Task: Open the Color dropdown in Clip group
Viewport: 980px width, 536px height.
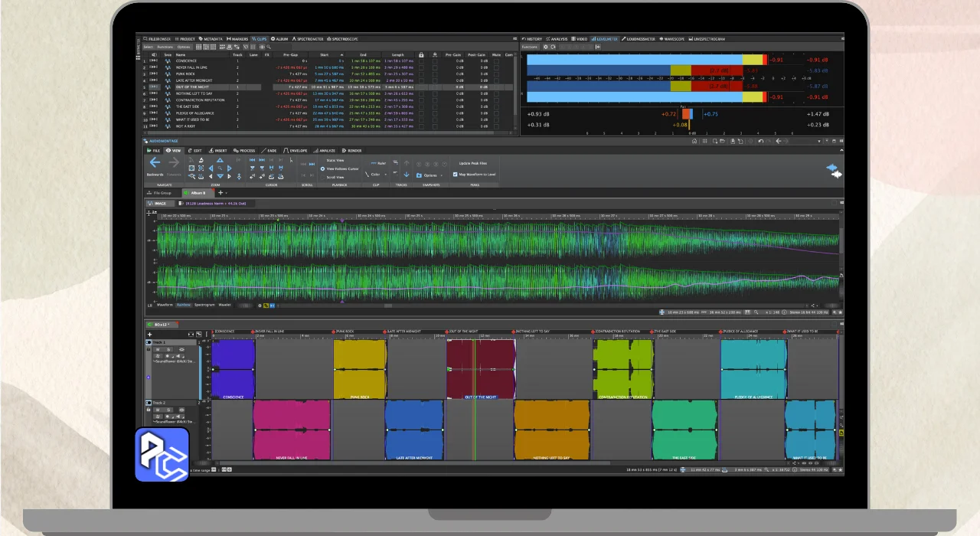Action: (x=377, y=175)
